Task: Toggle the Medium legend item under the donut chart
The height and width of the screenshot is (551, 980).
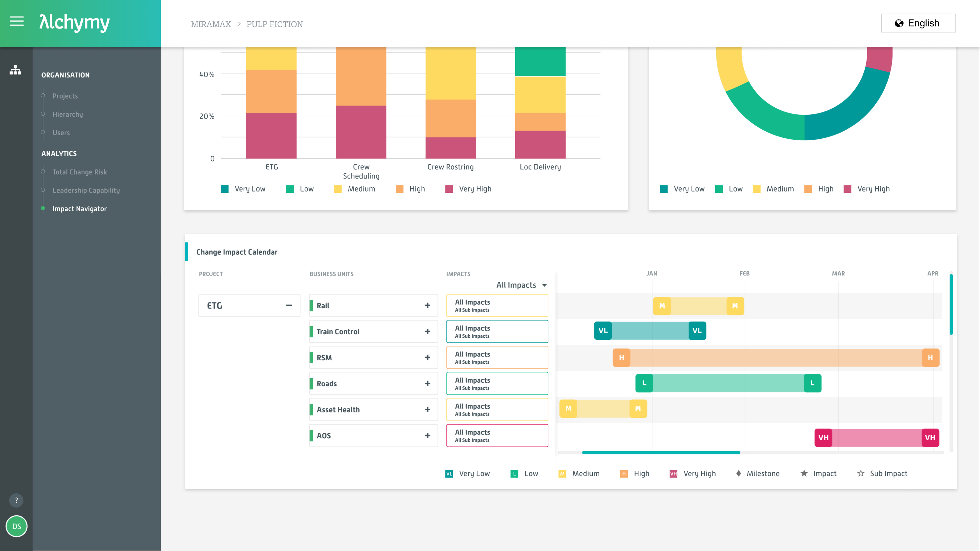Action: [774, 188]
